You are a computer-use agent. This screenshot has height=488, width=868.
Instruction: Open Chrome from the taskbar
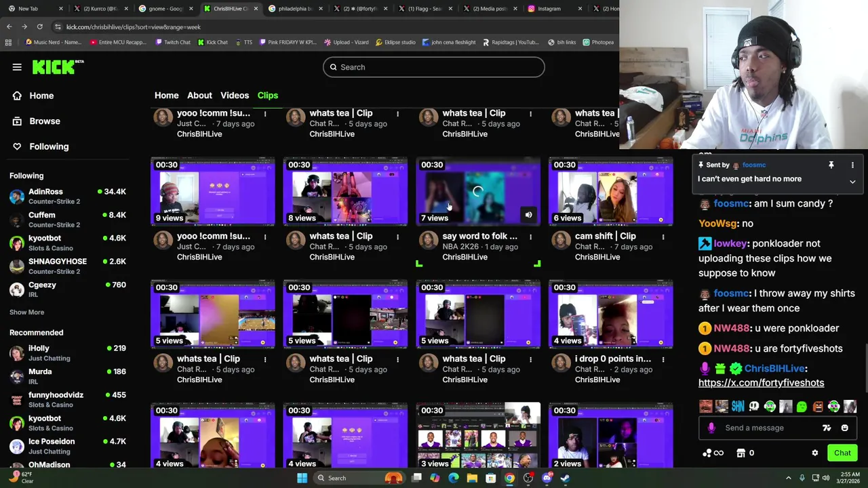(x=509, y=478)
